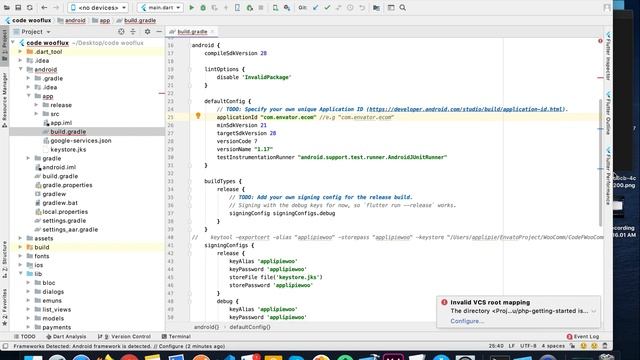
Task: Open the Flutter Outline side tab
Action: (608, 114)
